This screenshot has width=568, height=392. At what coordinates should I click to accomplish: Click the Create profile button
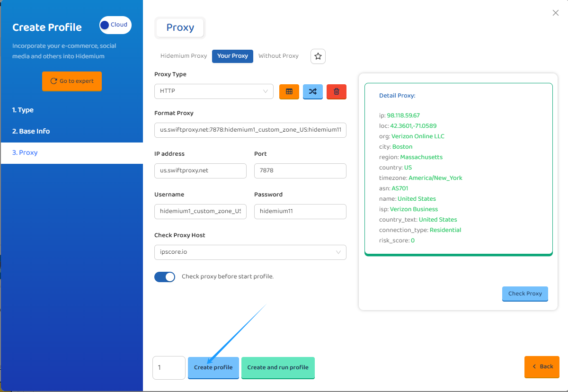click(x=213, y=367)
